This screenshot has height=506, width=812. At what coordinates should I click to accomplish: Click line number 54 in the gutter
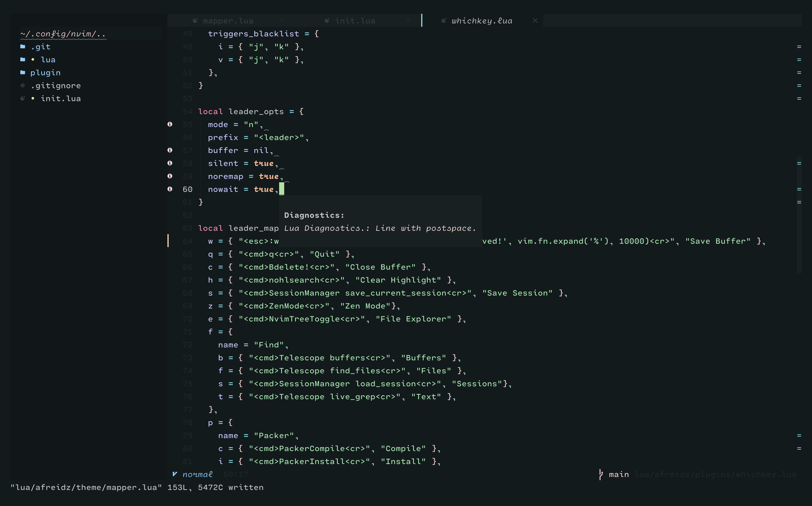[x=187, y=112]
